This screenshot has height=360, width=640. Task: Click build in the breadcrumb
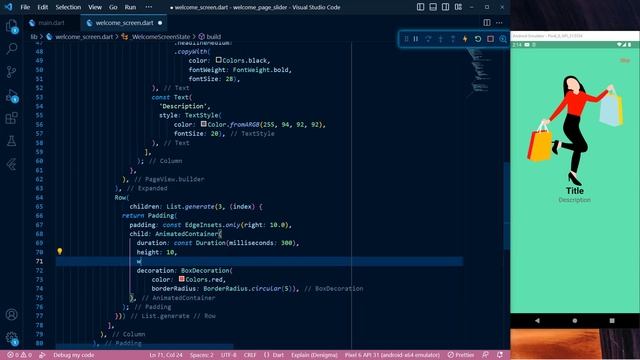click(x=213, y=36)
